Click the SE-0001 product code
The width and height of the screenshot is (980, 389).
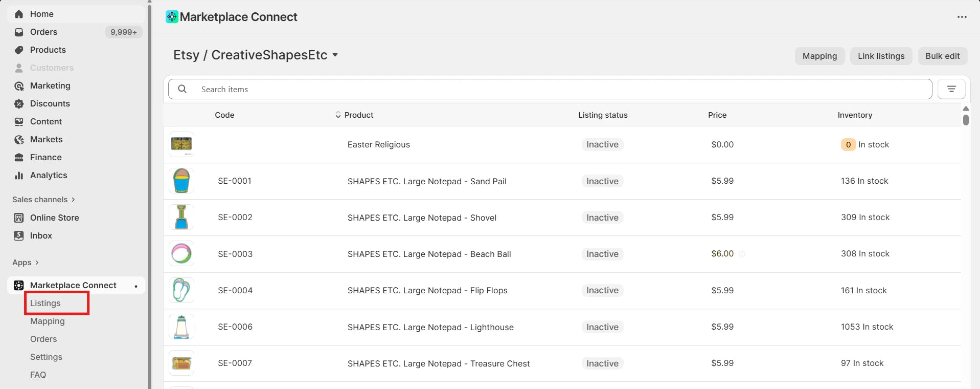coord(235,181)
